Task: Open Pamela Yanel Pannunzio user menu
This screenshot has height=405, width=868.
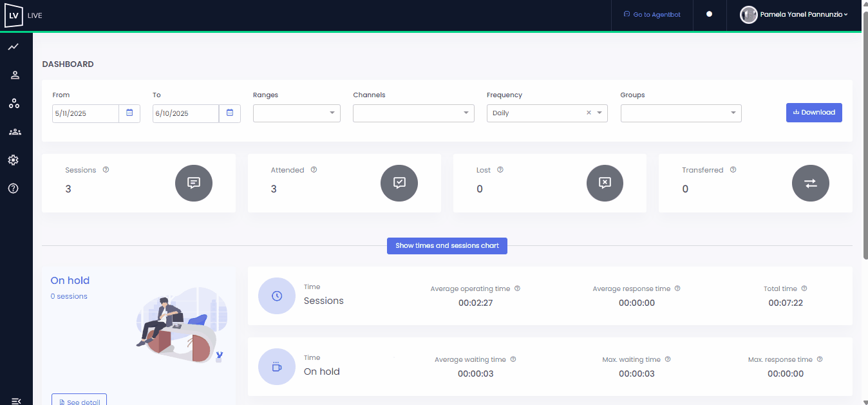Action: click(794, 14)
